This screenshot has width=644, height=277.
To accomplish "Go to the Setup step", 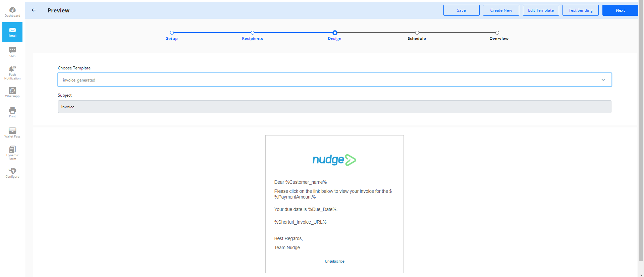I will pyautogui.click(x=172, y=39).
